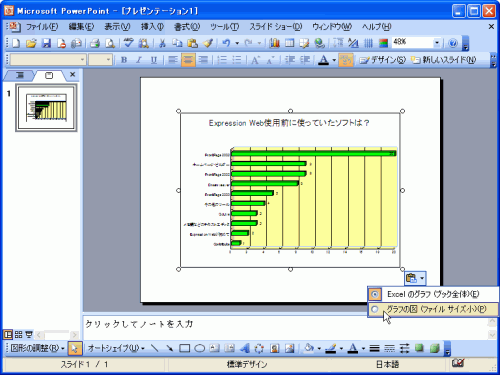Viewport: 500px width, 375px height.
Task: Start slide show from current slide
Action: 29,334
